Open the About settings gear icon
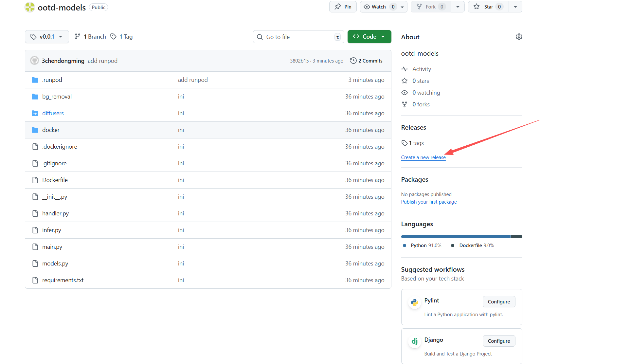 click(519, 37)
